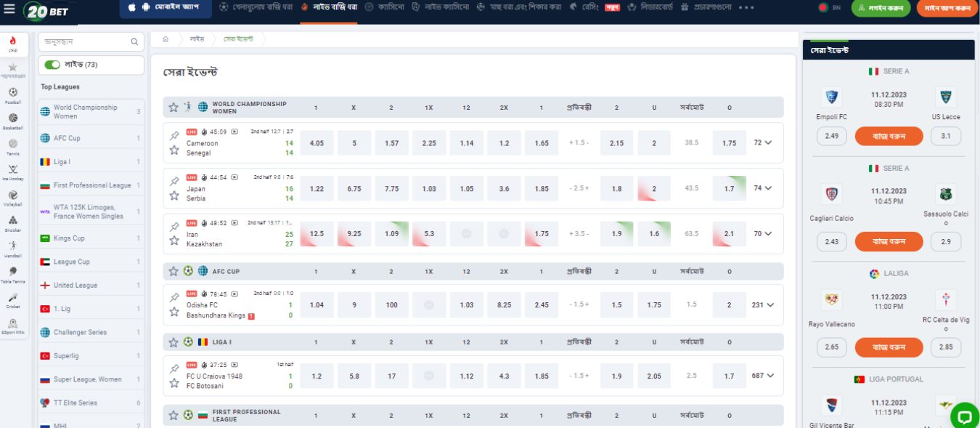
Task: Pin the Cameroon vs Senegal match
Action: [x=174, y=136]
